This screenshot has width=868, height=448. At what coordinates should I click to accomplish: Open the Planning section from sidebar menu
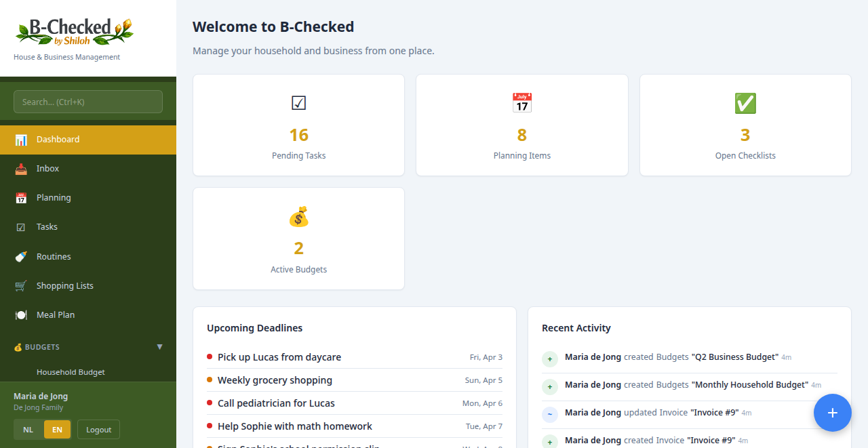pos(53,197)
